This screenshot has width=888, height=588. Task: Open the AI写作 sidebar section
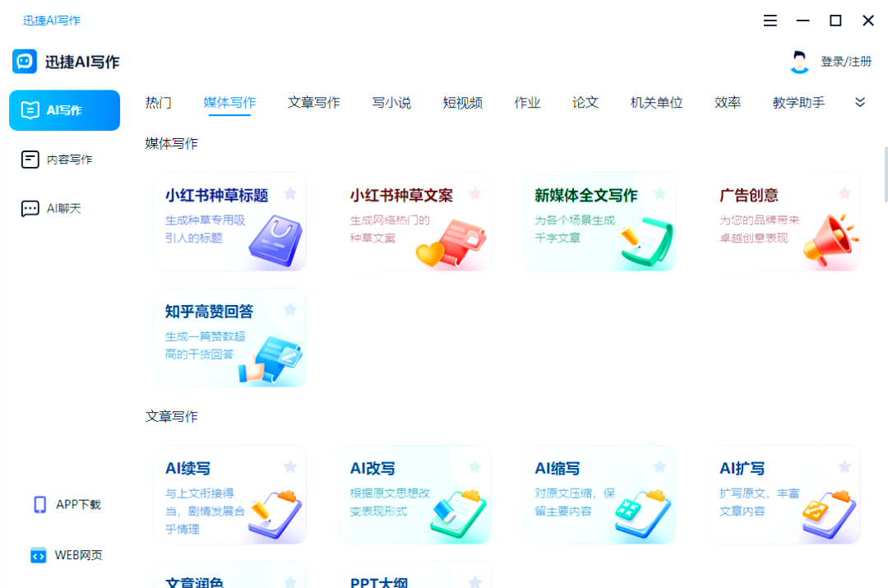click(65, 110)
